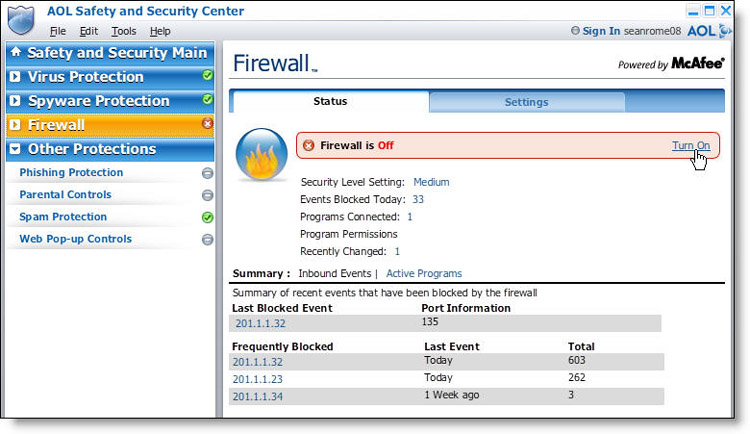
Task: Collapse the Other Protections section arrow
Action: tap(15, 149)
